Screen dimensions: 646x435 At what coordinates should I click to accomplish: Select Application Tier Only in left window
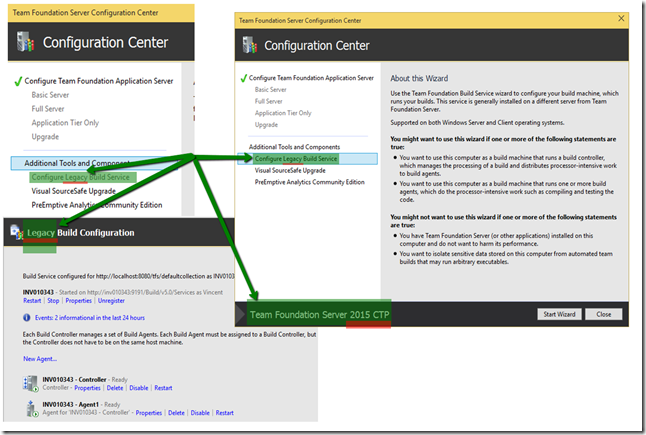pos(65,123)
